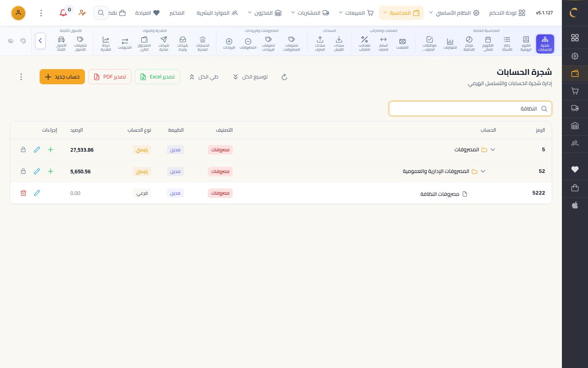Screen dimensions: 588x368
Task: Open شجرة الحسابات in the ribbon
Action: [545, 44]
